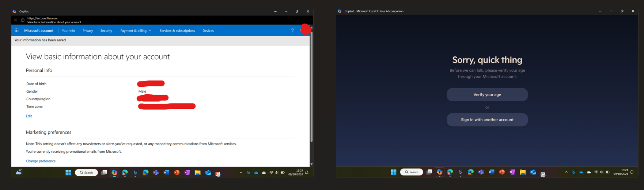Click the Start button on the 19:24 taskbar
Image resolution: width=644 pixels, height=190 pixels.
(x=393, y=172)
